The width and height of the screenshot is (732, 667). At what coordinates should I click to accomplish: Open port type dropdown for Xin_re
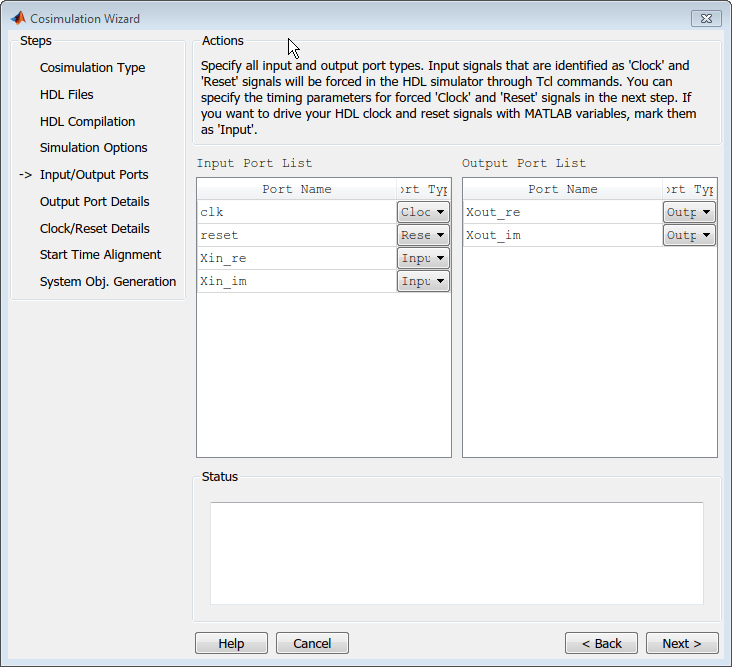pos(423,258)
